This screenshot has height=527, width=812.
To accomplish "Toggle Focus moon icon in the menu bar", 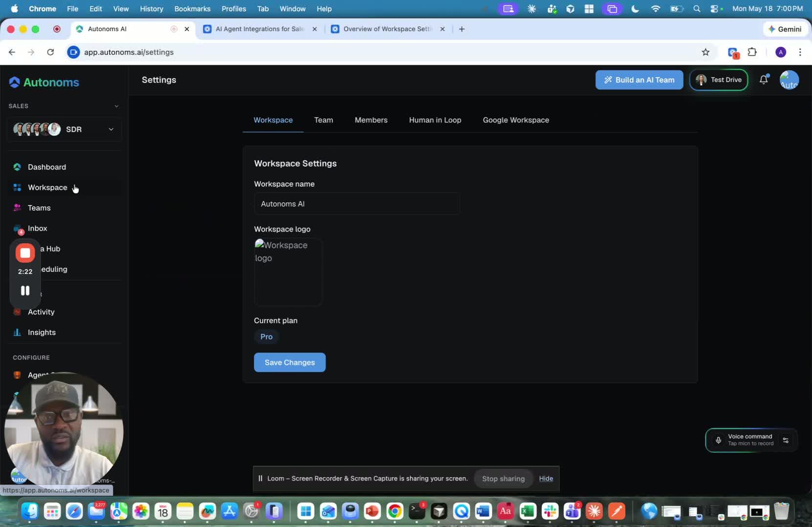I will (x=635, y=9).
